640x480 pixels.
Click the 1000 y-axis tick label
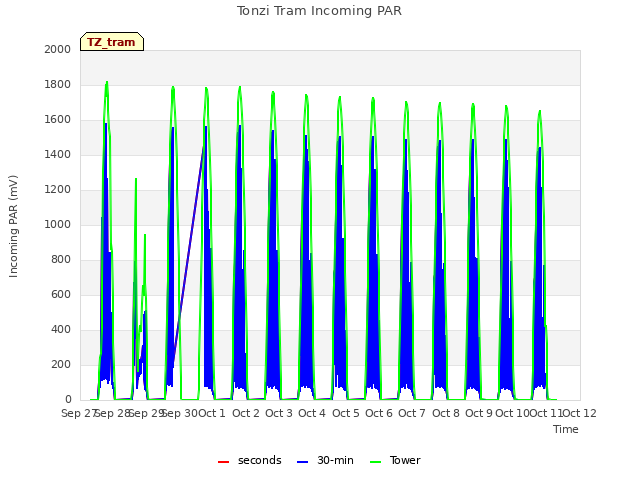click(x=58, y=224)
